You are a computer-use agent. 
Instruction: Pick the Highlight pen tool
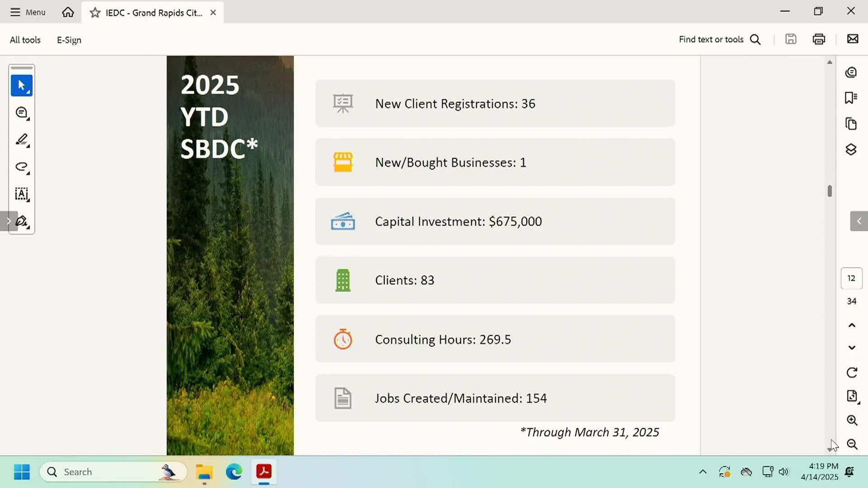point(22,140)
